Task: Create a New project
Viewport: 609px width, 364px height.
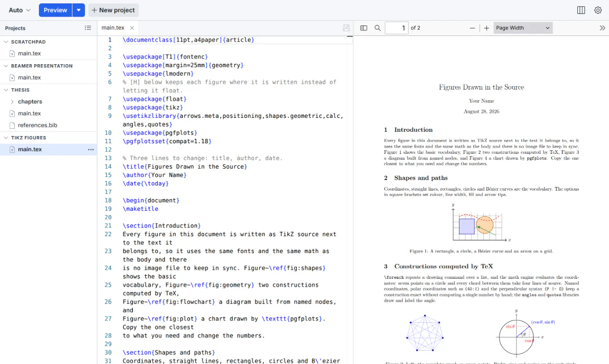Action: (x=114, y=10)
